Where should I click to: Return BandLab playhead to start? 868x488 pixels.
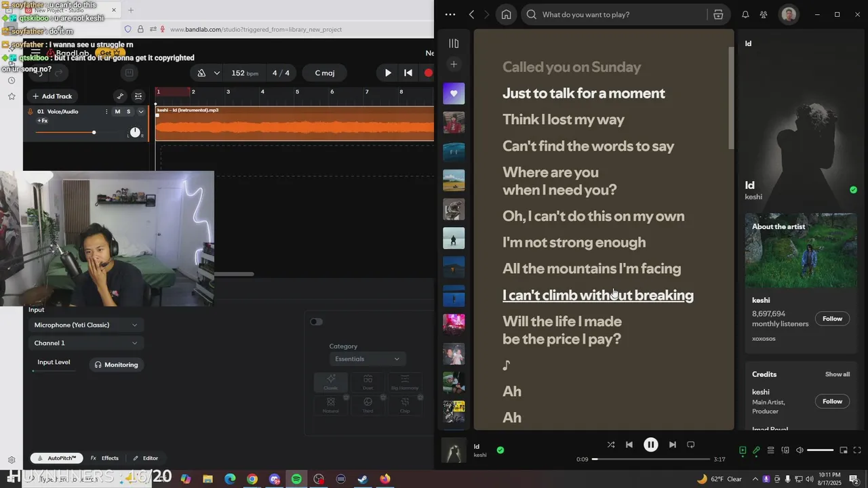[408, 73]
